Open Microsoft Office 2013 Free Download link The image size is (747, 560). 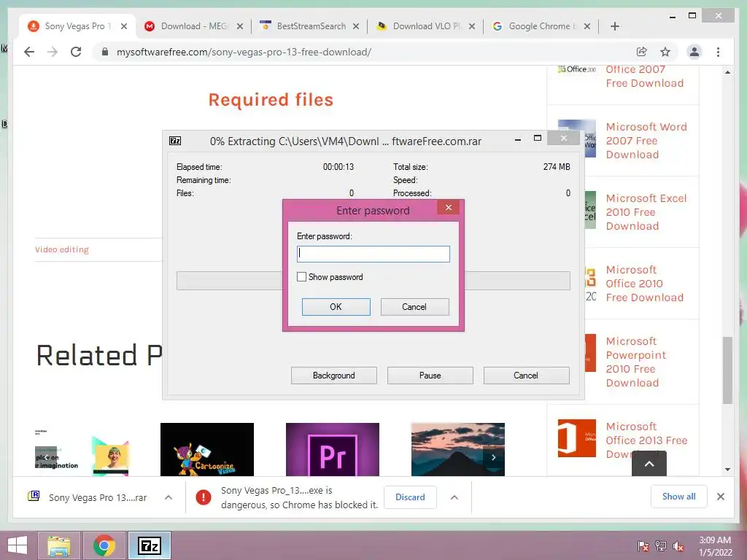pyautogui.click(x=646, y=440)
